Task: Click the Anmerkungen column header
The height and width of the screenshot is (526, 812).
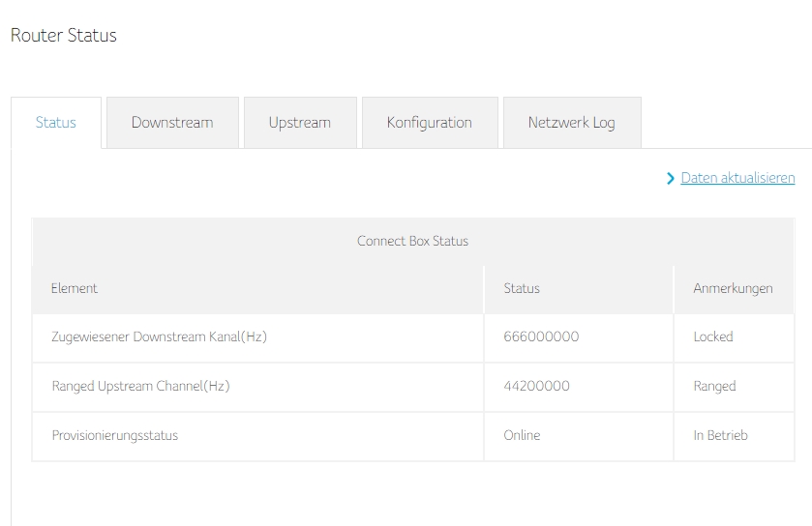Action: 733,288
